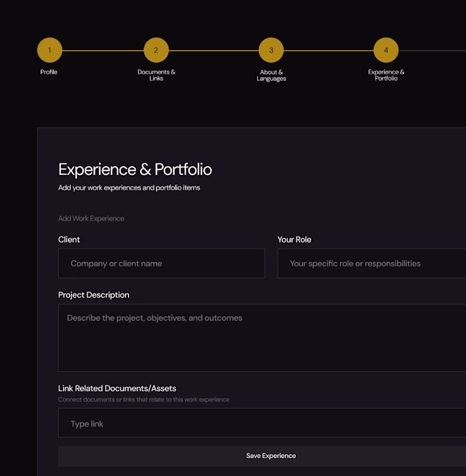Open the Profile step label

49,72
